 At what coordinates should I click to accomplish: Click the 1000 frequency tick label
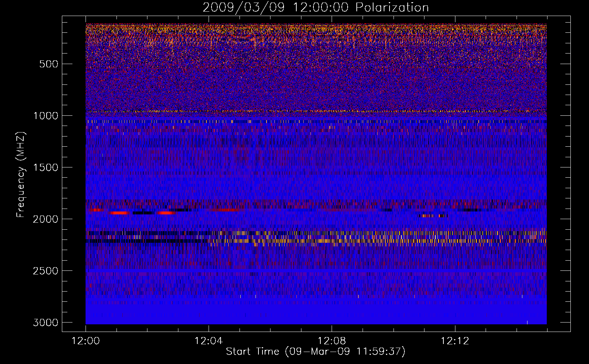[46, 116]
